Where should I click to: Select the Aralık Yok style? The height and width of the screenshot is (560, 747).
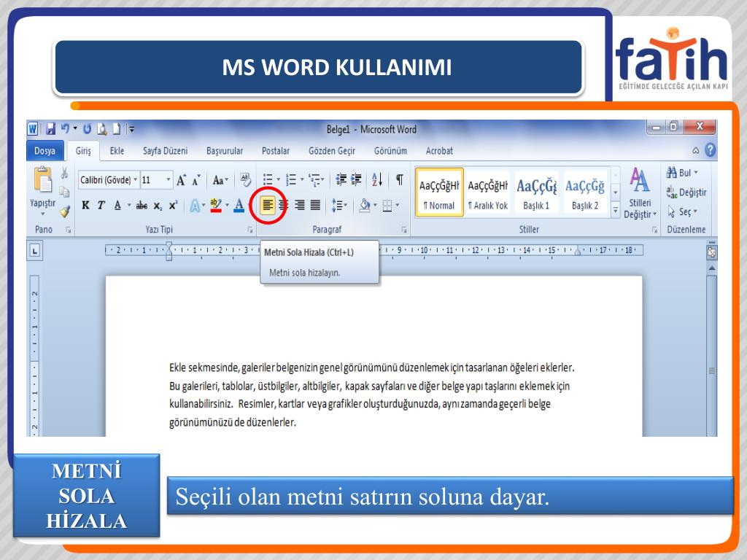click(x=488, y=192)
